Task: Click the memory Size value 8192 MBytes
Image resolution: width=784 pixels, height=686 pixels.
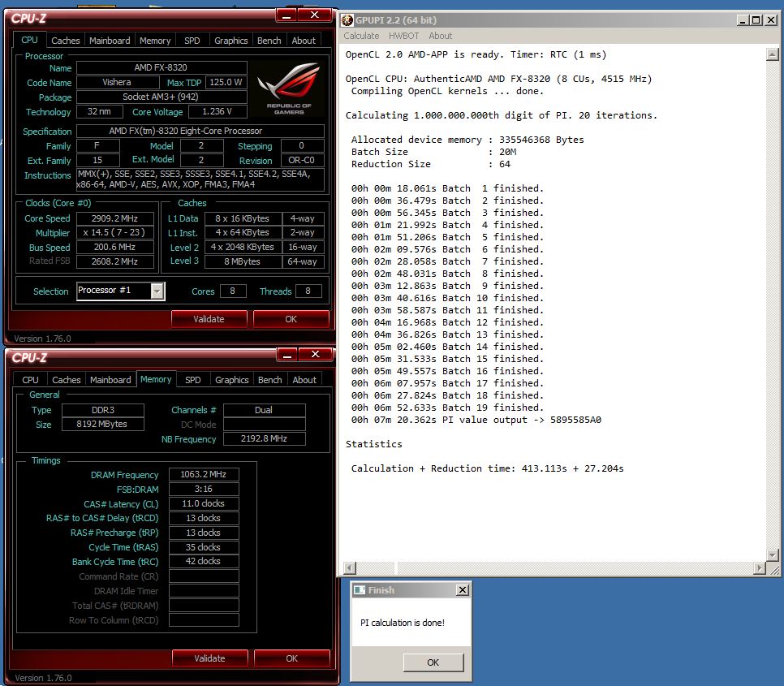Action: (x=103, y=424)
